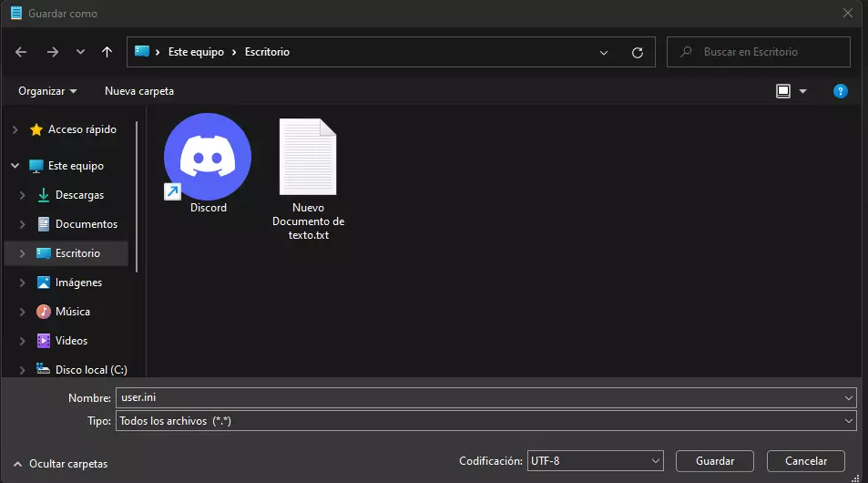Close the 'Guardar como' dialog
The image size is (868, 483).
[848, 13]
